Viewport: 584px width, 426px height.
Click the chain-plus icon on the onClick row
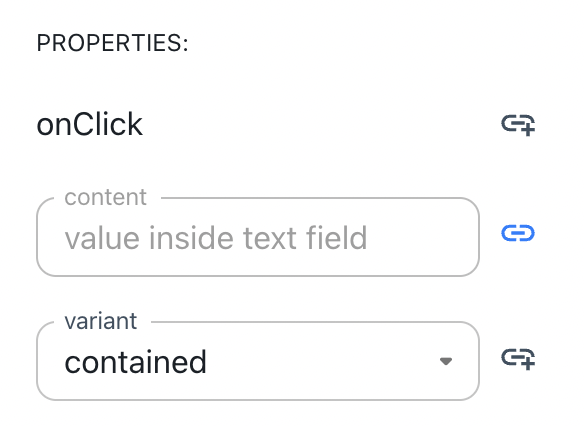click(x=518, y=125)
